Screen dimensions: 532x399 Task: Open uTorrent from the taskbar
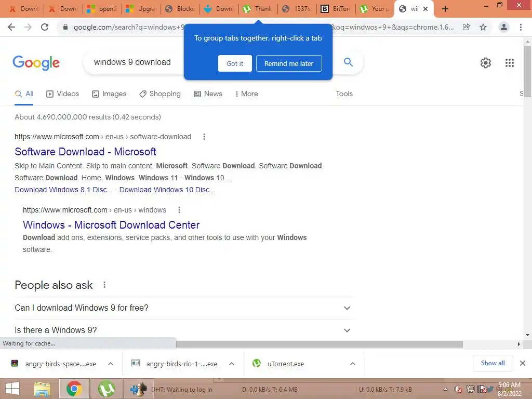107,389
